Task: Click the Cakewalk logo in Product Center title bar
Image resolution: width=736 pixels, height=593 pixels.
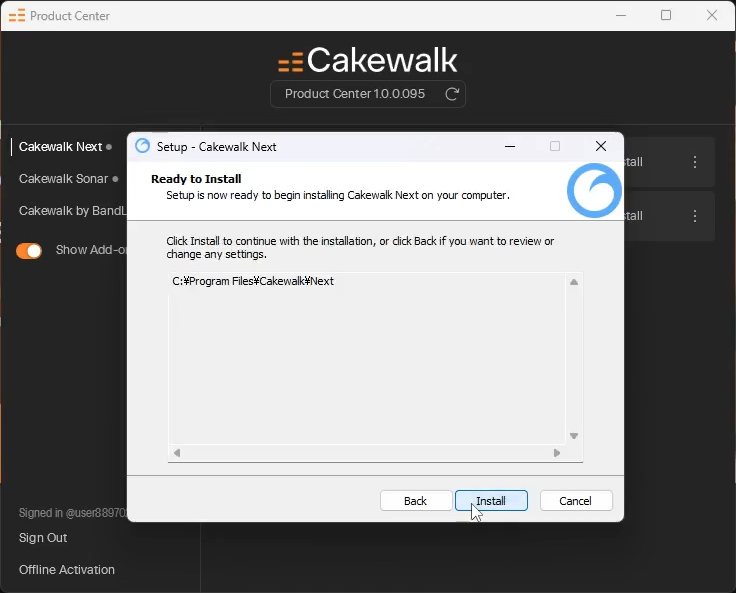Action: click(17, 16)
